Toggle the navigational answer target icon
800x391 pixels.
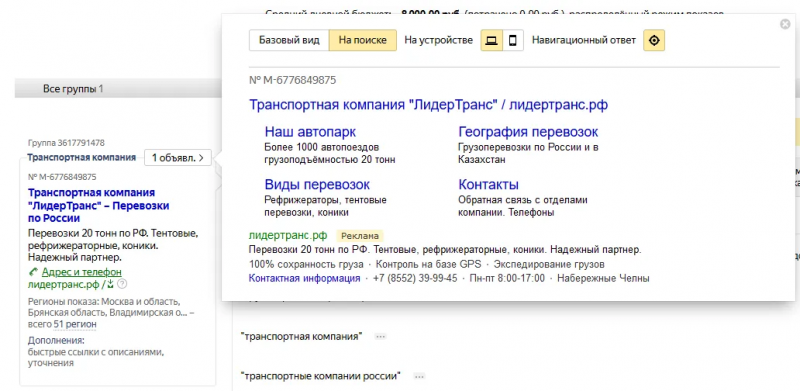click(x=654, y=40)
